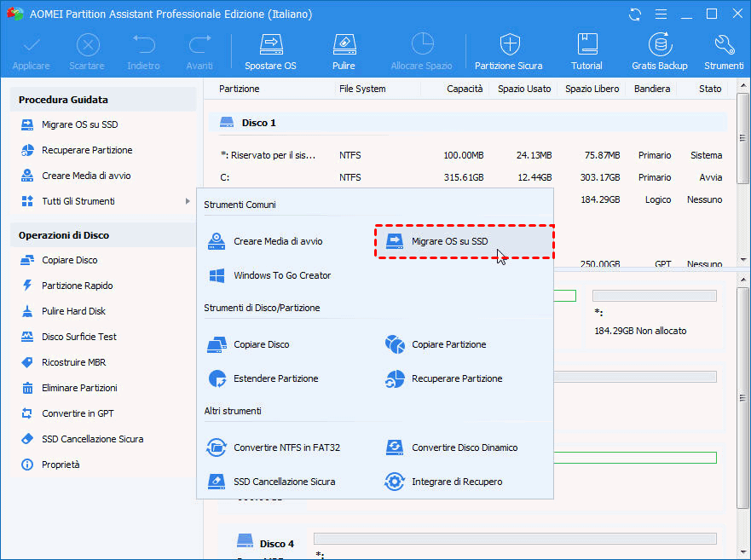Open the Tutorial toolbar icon
Screen dimensions: 751x560
tap(586, 52)
